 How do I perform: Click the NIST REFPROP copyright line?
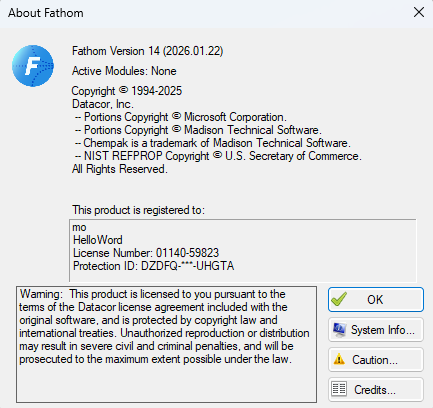218,156
